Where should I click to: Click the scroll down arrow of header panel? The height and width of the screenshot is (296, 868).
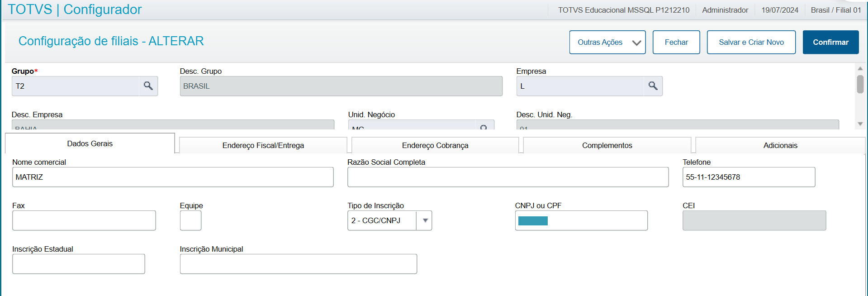860,124
